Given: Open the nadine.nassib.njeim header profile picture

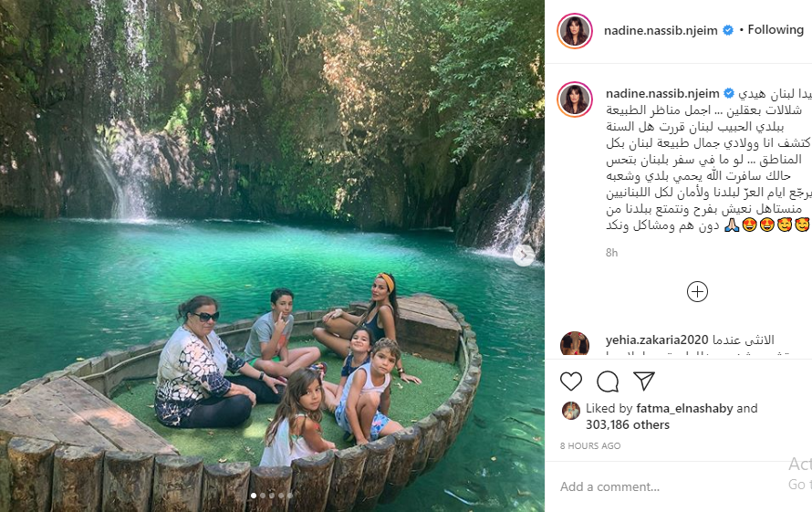Looking at the screenshot, I should pyautogui.click(x=574, y=31).
